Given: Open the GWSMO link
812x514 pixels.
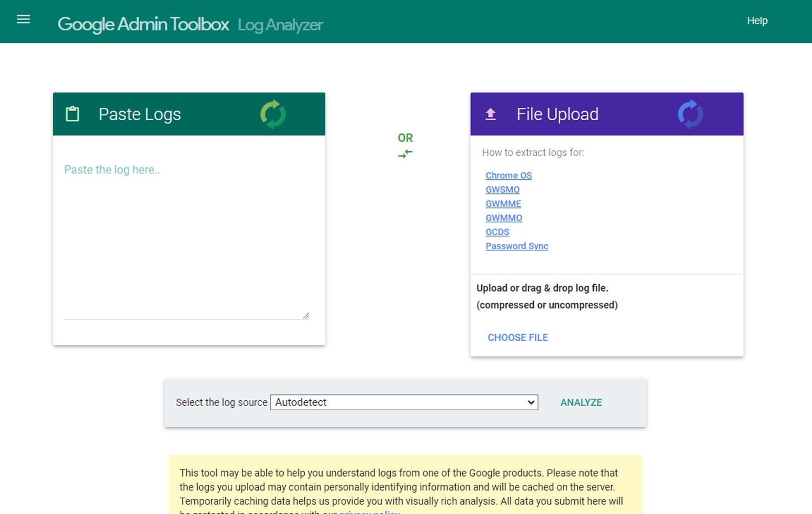Looking at the screenshot, I should pyautogui.click(x=502, y=190).
